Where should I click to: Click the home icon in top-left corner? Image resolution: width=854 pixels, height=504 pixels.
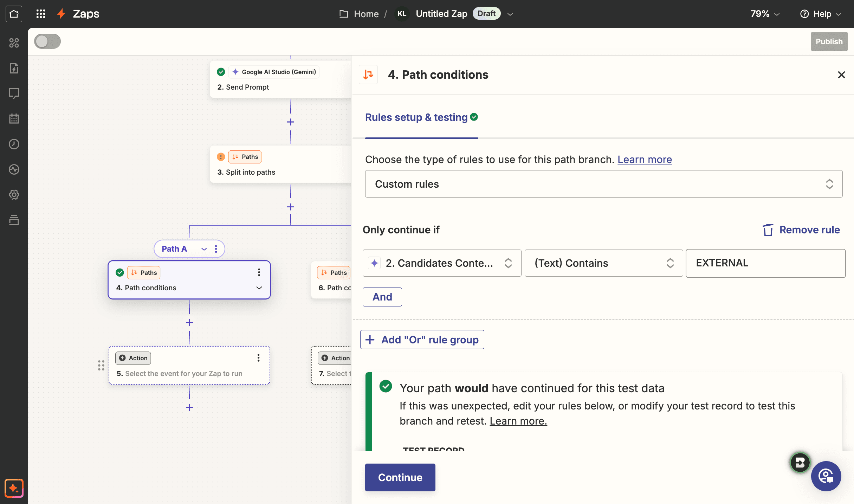14,14
